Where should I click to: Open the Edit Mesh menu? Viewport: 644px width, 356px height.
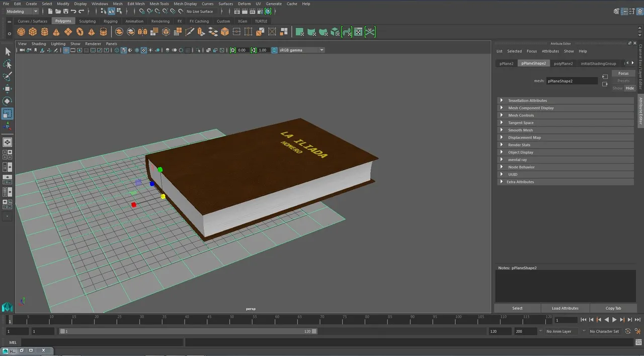[x=136, y=4]
